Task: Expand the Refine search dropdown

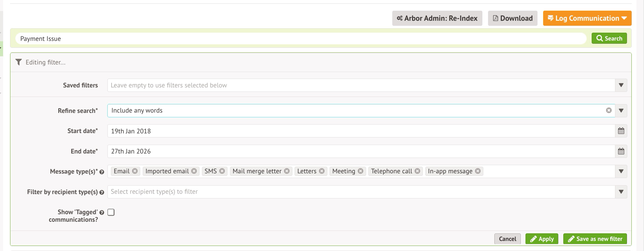Action: click(621, 111)
